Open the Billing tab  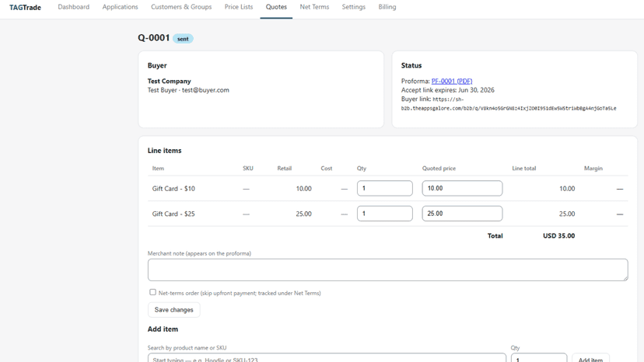coord(387,7)
